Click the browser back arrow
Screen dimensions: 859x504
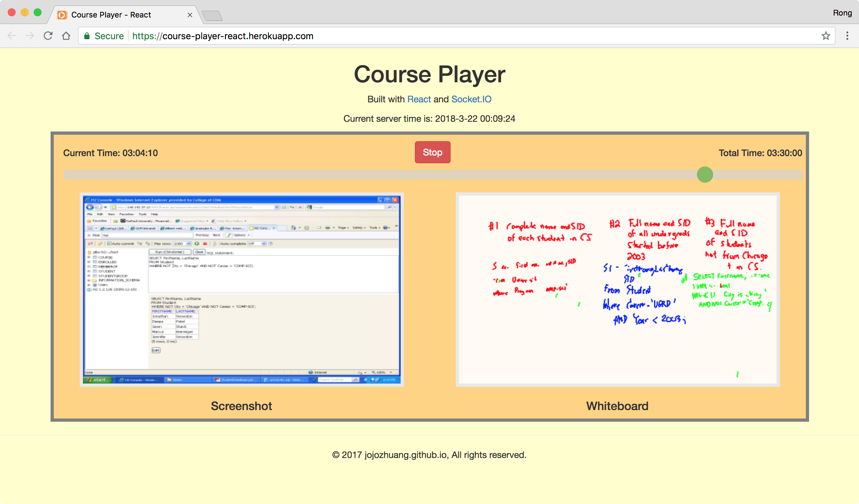[x=12, y=36]
